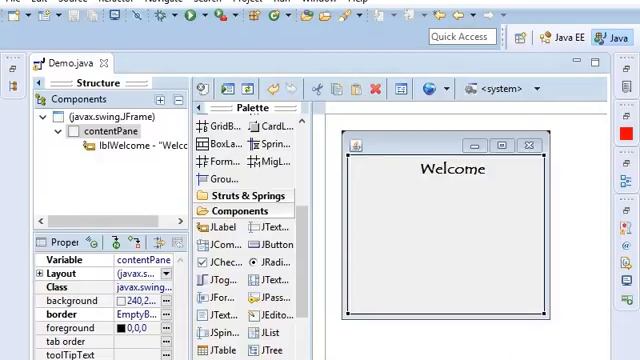Image resolution: width=640 pixels, height=360 pixels.
Task: Open Layout property dropdown arrow
Action: coord(166,273)
